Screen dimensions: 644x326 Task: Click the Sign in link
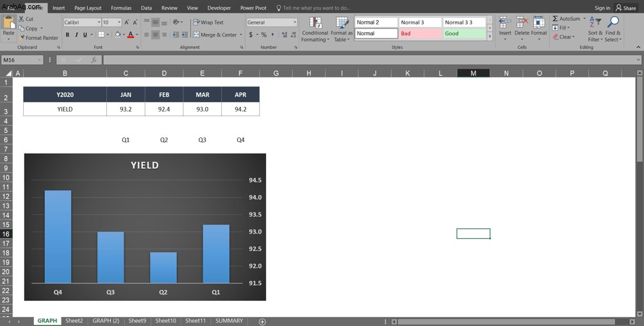[x=602, y=8]
